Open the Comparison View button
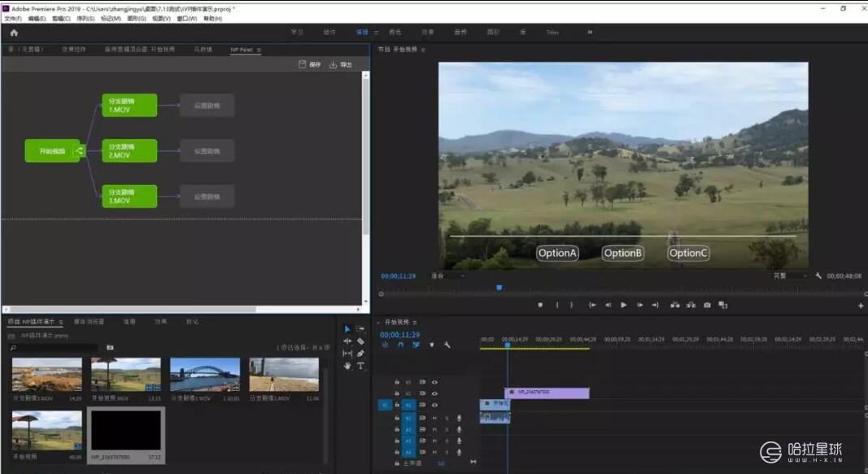Viewport: 868px width, 474px height. 723,305
